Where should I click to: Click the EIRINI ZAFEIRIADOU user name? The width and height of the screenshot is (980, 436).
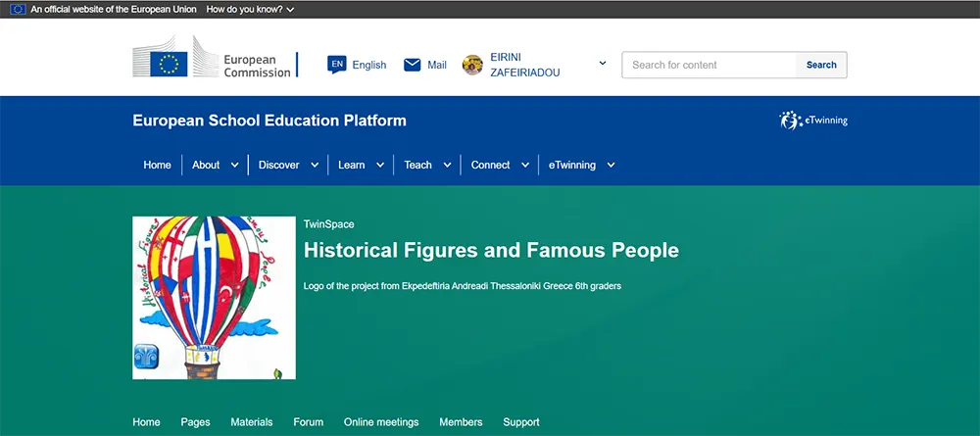pyautogui.click(x=525, y=65)
